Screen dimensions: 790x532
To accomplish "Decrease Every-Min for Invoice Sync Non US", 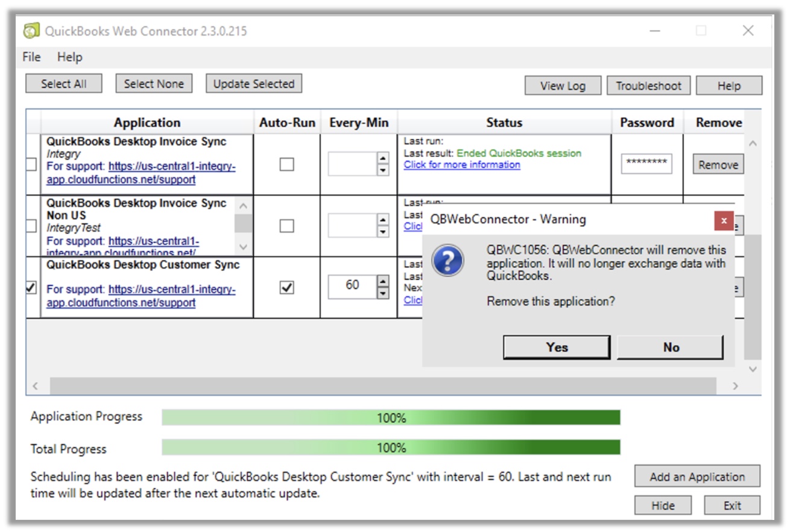I will [382, 232].
